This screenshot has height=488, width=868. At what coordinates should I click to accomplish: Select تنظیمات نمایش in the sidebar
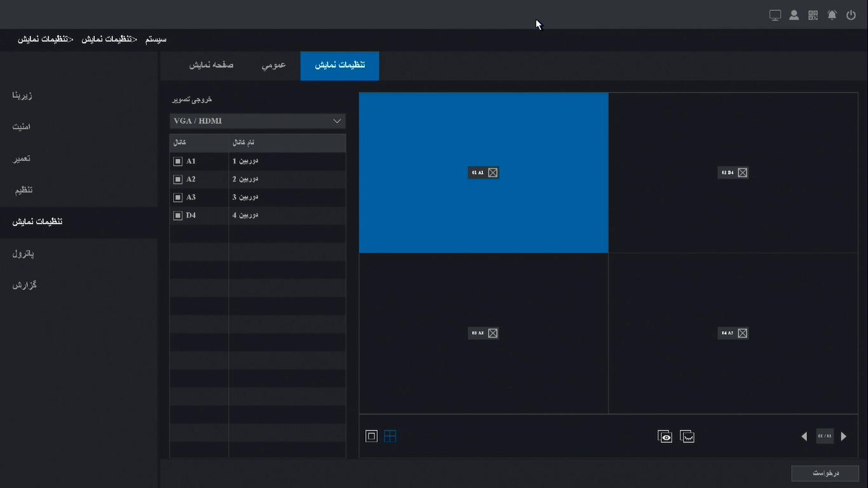(x=79, y=222)
